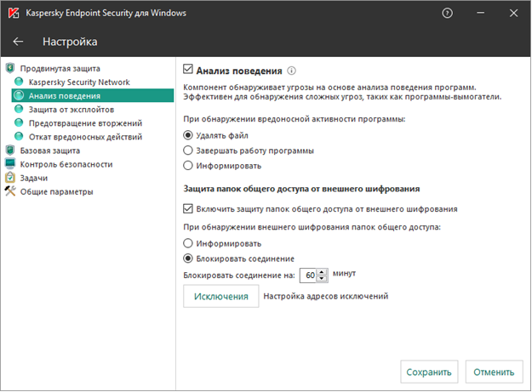Screen dimensions: 532x392
Task: Click the back arrow next to Настройка
Action: pos(19,42)
